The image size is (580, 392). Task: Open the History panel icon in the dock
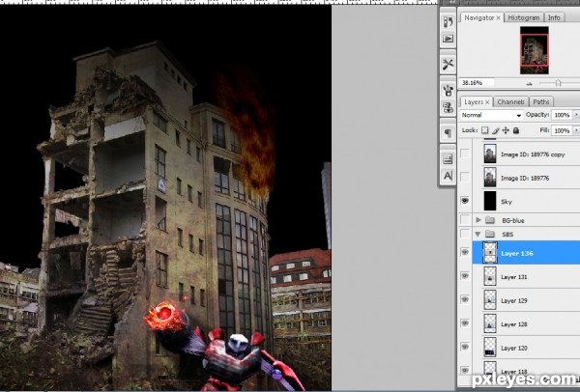(448, 22)
